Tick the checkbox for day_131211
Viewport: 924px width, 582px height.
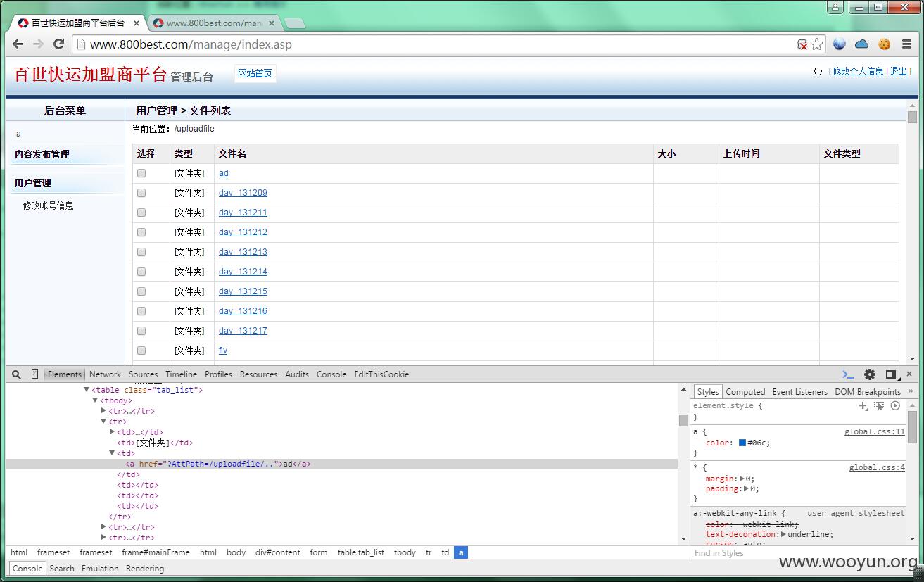click(141, 213)
